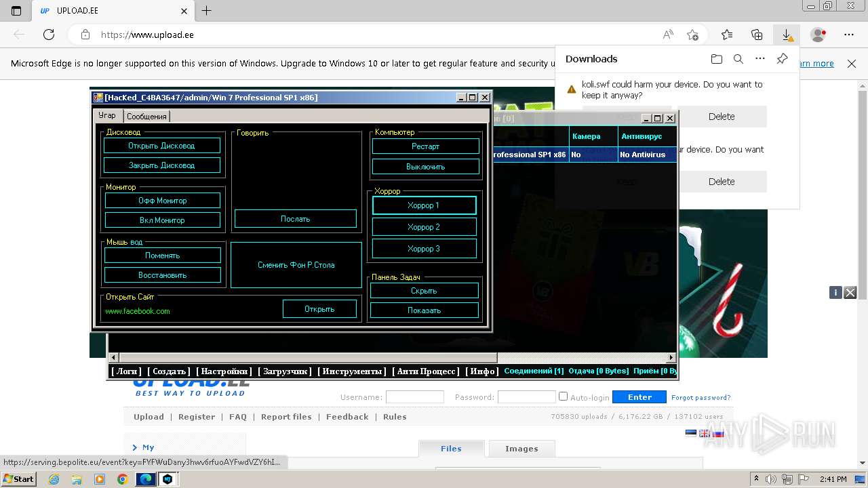Click Сменить Фон Р.Стола button
The height and width of the screenshot is (488, 868).
point(296,265)
